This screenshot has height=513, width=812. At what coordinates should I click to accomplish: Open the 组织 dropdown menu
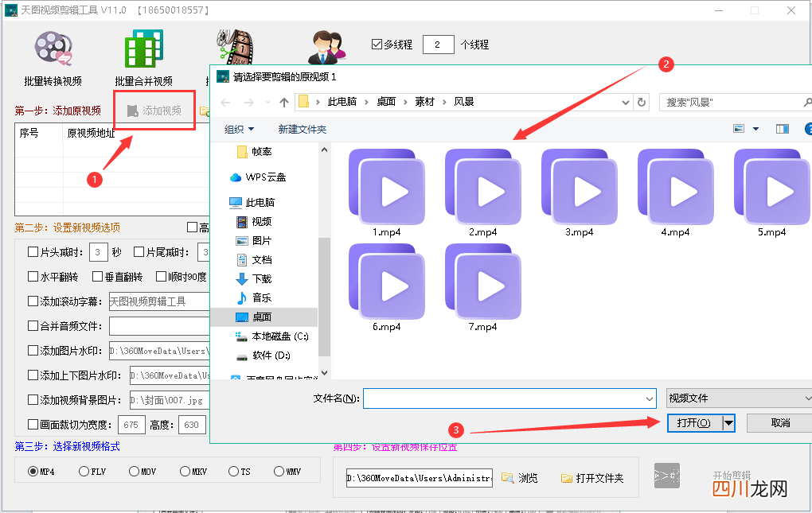click(240, 130)
